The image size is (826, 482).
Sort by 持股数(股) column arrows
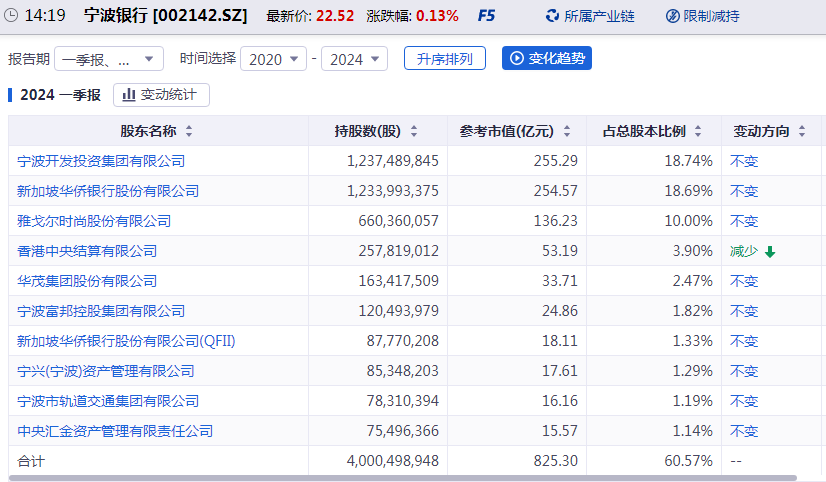click(414, 131)
